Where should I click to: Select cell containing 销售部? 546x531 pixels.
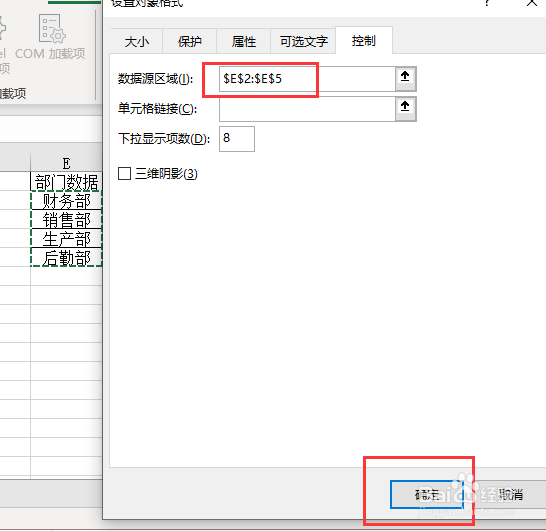pos(66,220)
